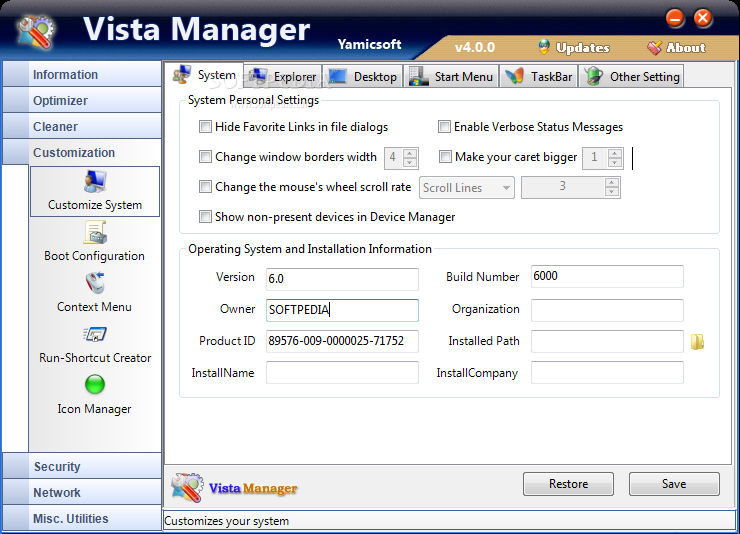
Task: Switch to the Explorer tab
Action: [x=283, y=76]
